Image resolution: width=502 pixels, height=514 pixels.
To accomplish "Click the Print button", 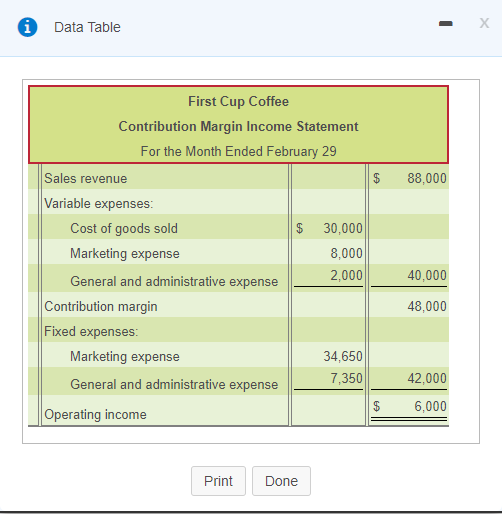I will click(x=218, y=481).
